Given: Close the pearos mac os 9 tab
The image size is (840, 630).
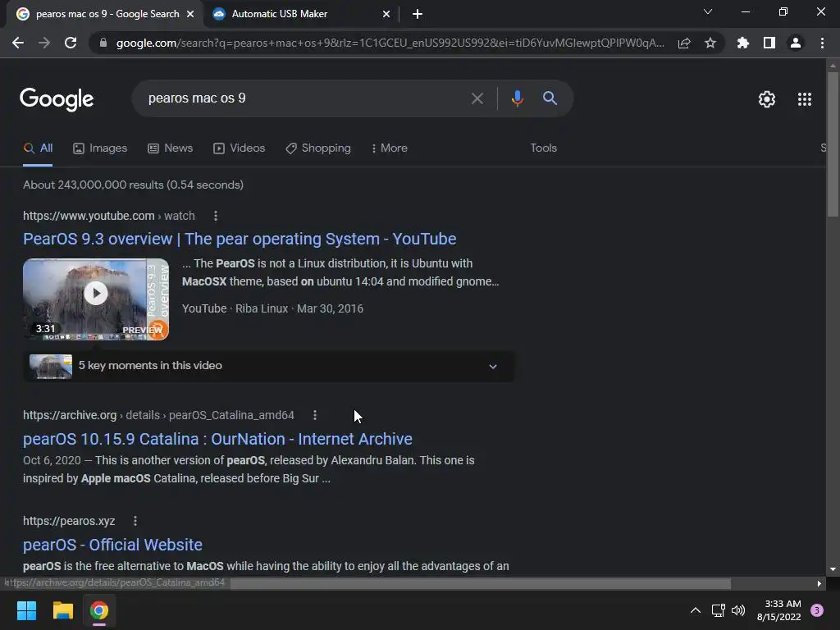Looking at the screenshot, I should 190,14.
